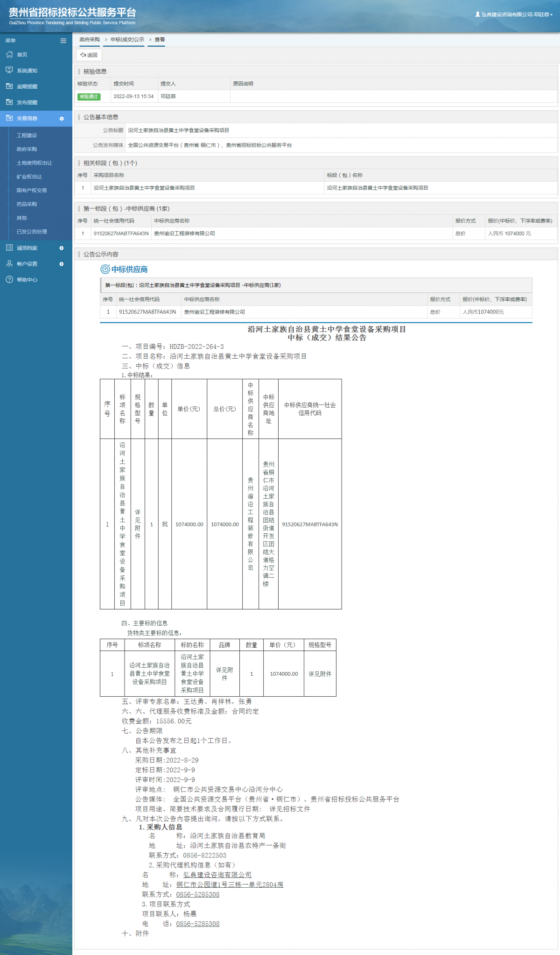This screenshot has width=560, height=955.
Task: Open 发布提醒 in the sidebar
Action: pos(36,102)
